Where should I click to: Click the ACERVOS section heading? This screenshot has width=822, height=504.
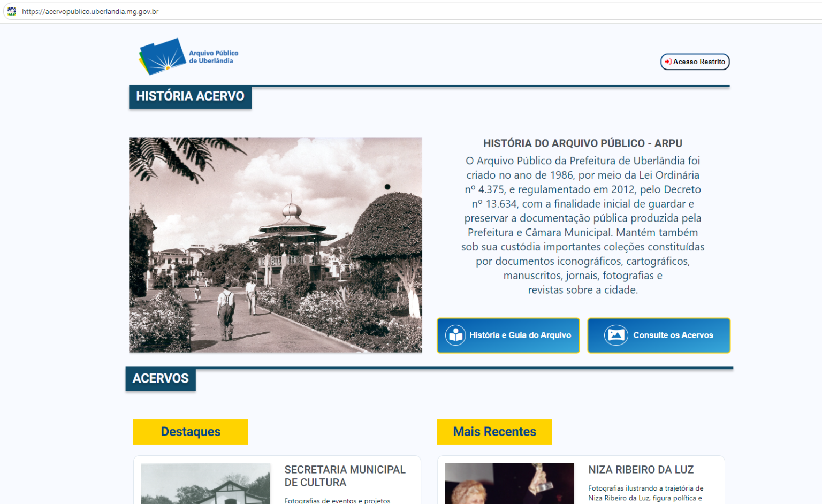(161, 379)
